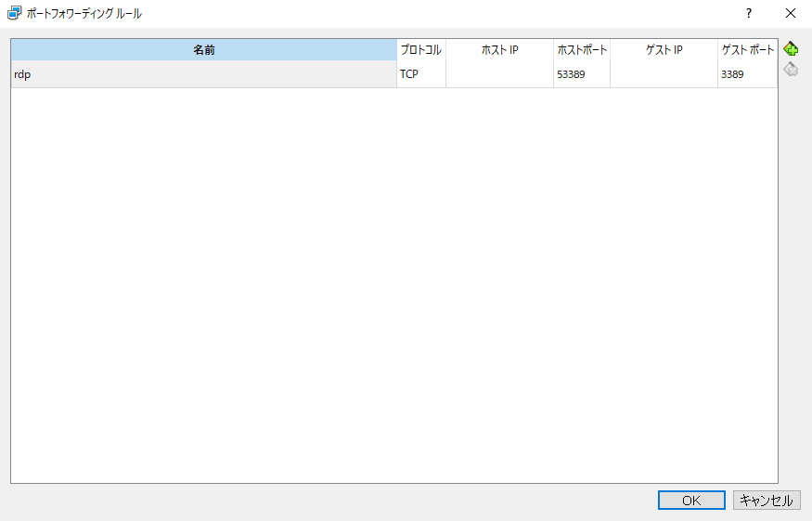The width and height of the screenshot is (812, 521).
Task: Sort by the ホスト IP column header
Action: (x=500, y=50)
